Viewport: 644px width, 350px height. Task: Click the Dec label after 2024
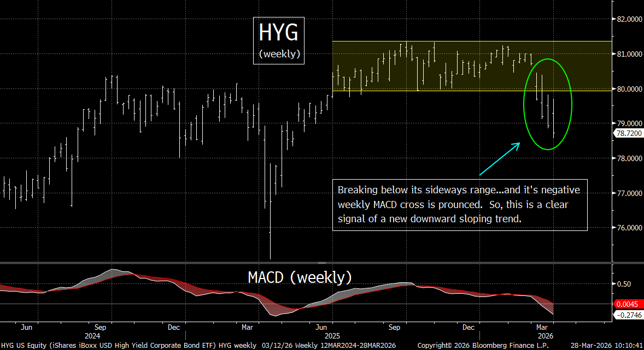174,327
